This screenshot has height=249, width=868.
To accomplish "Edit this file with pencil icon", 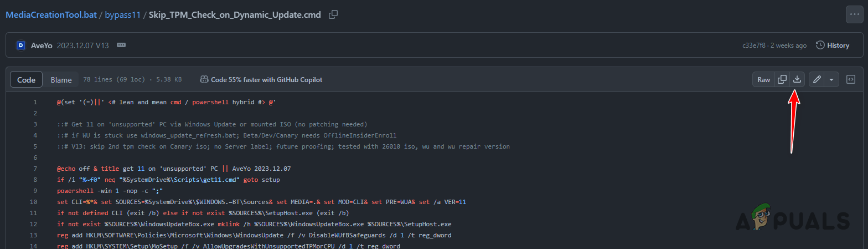I will point(817,80).
